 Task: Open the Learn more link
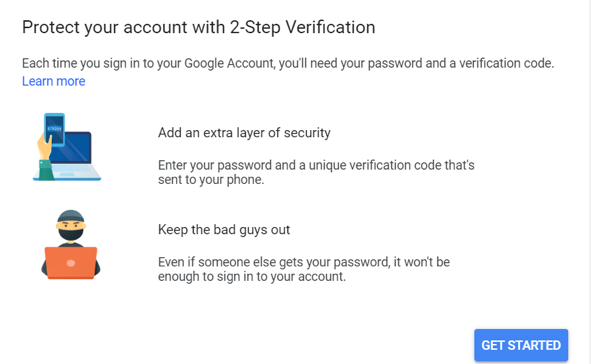tap(54, 81)
